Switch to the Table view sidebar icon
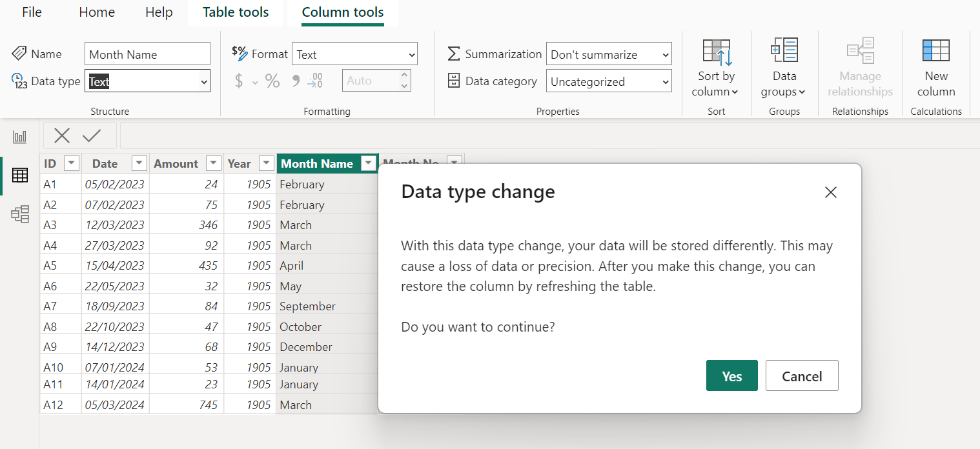 click(x=20, y=175)
